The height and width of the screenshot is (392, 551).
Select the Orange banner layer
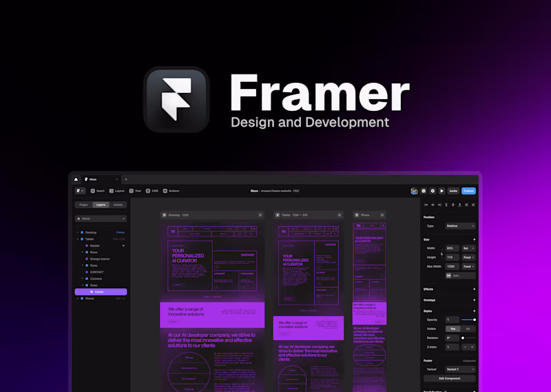coord(98,259)
